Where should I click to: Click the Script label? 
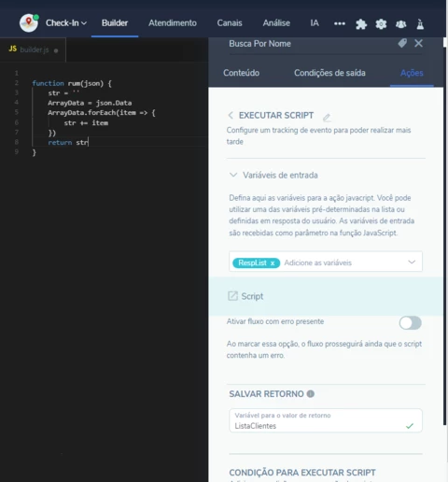(x=252, y=296)
